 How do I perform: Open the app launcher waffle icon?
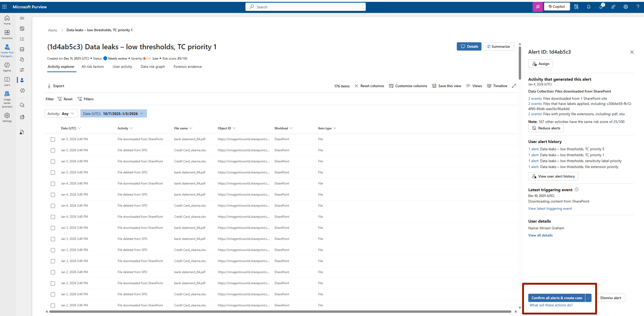pos(4,7)
